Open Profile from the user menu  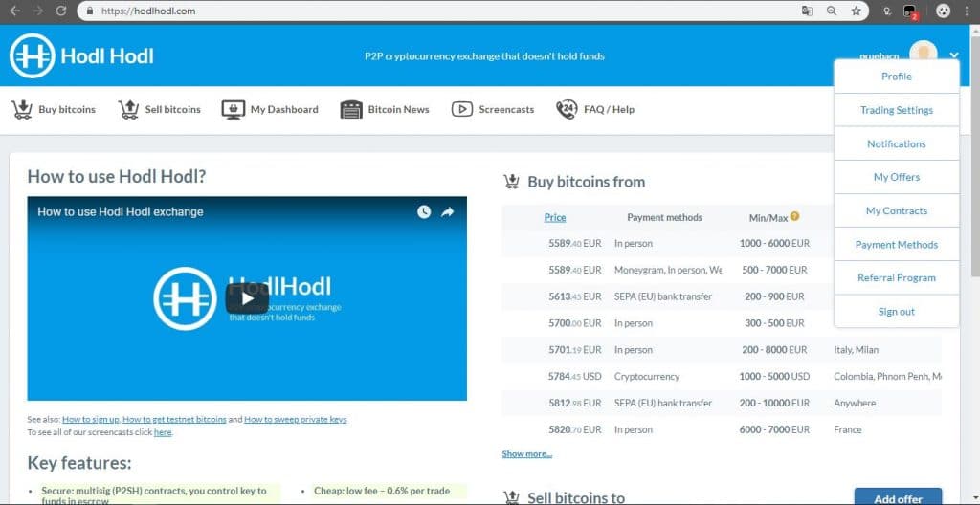tap(896, 77)
